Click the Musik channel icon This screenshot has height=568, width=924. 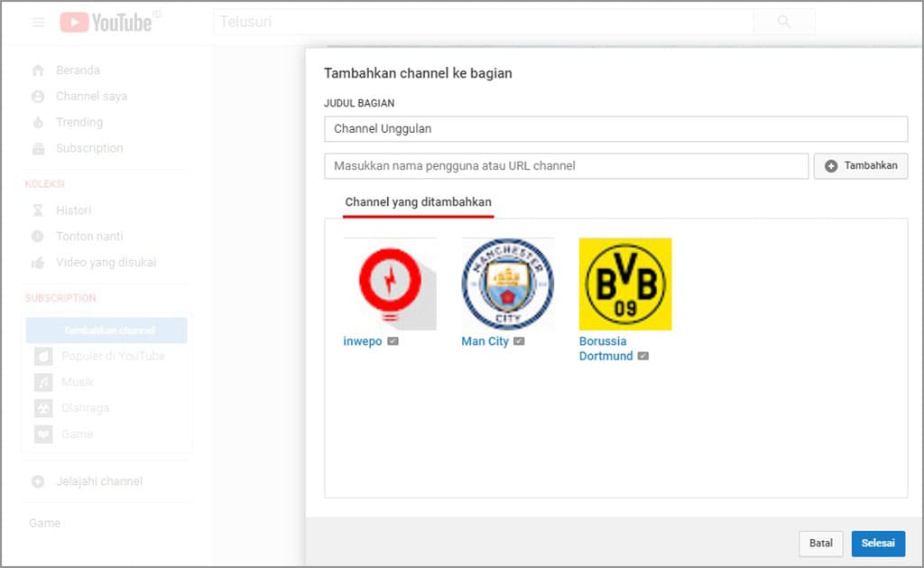[x=43, y=382]
